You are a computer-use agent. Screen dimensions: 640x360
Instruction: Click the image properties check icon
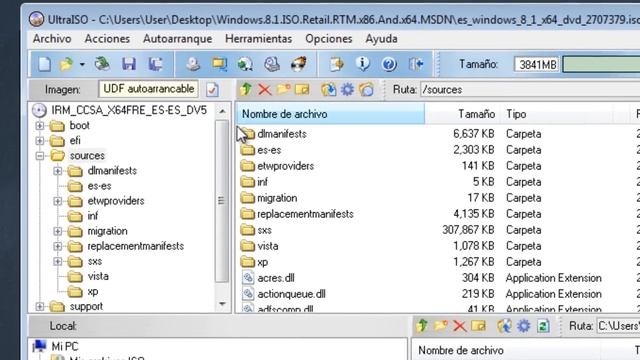coord(212,89)
